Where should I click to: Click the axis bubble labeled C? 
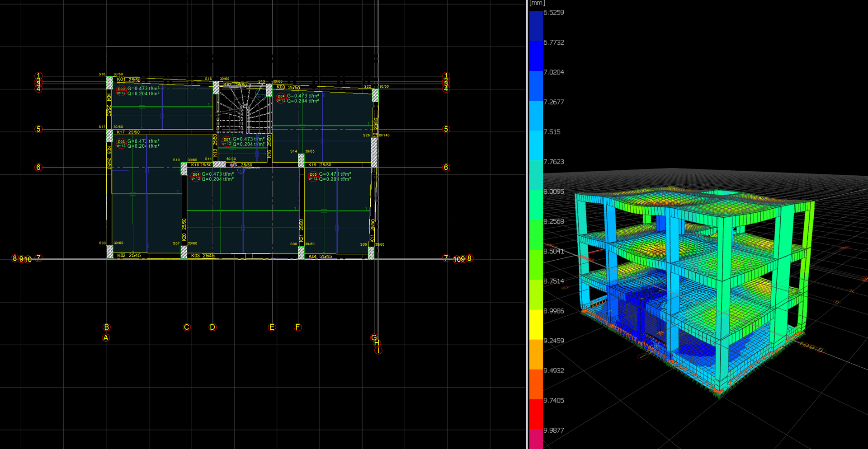pyautogui.click(x=187, y=327)
